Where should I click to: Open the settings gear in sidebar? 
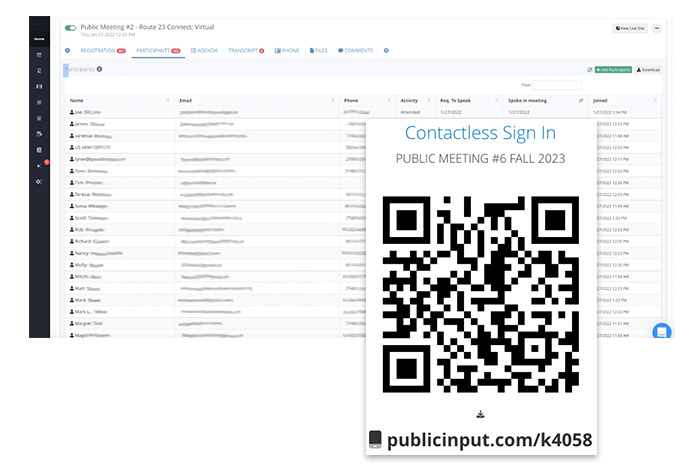(x=39, y=181)
